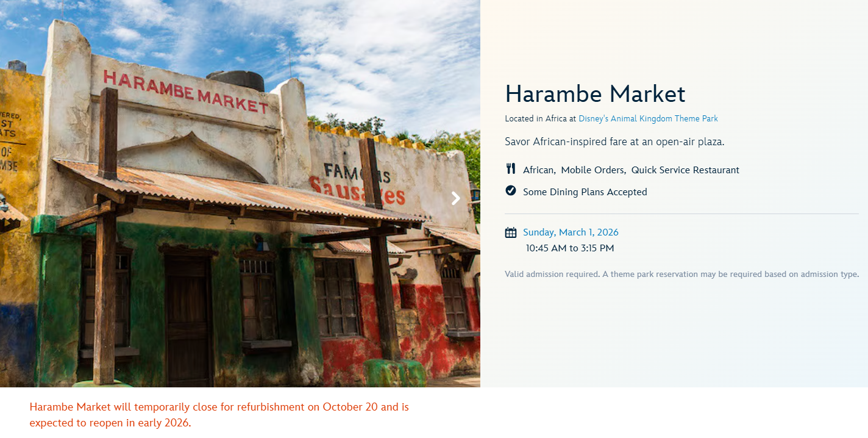Click the next photo chevron arrow

(455, 198)
